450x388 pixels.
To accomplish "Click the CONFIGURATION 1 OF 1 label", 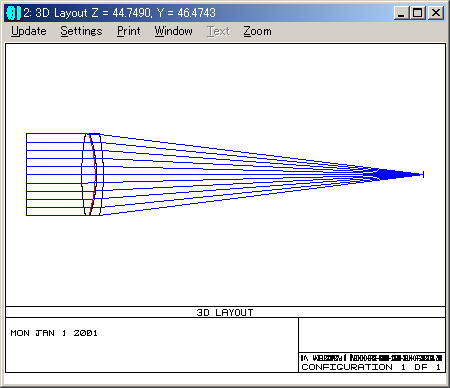I will 371,367.
